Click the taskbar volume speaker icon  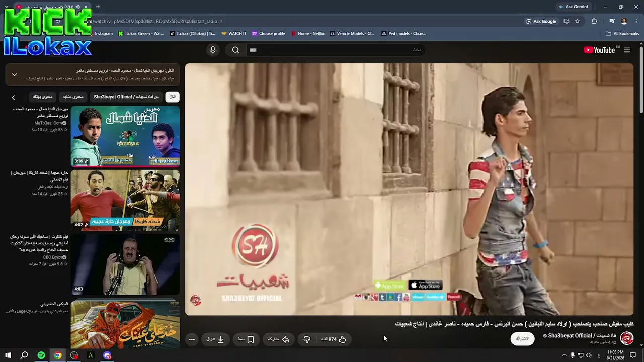[588, 355]
